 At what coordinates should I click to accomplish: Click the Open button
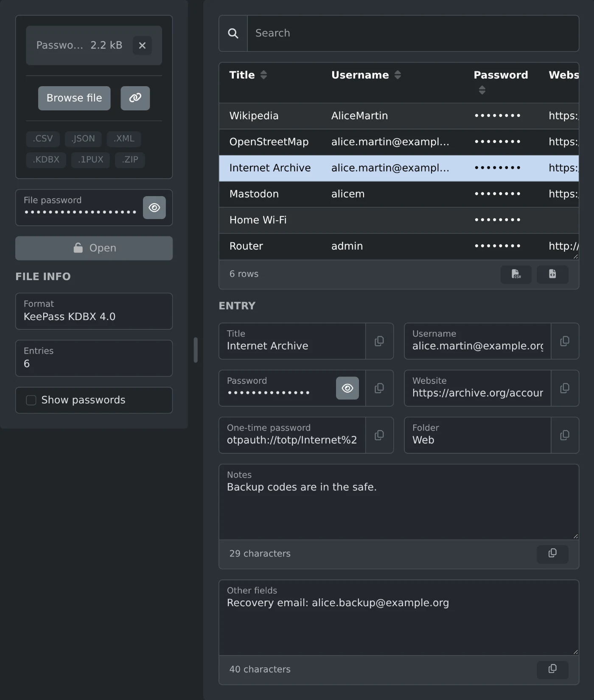(x=94, y=248)
